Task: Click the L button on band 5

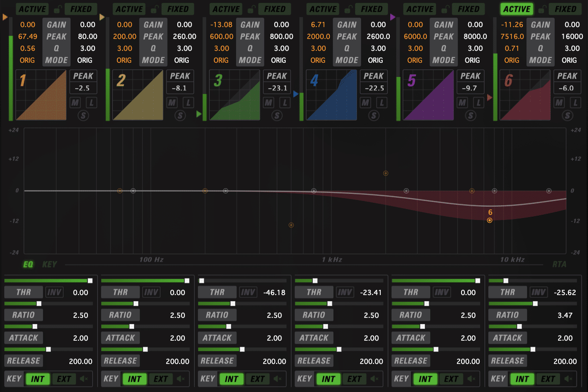Action: pyautogui.click(x=478, y=102)
